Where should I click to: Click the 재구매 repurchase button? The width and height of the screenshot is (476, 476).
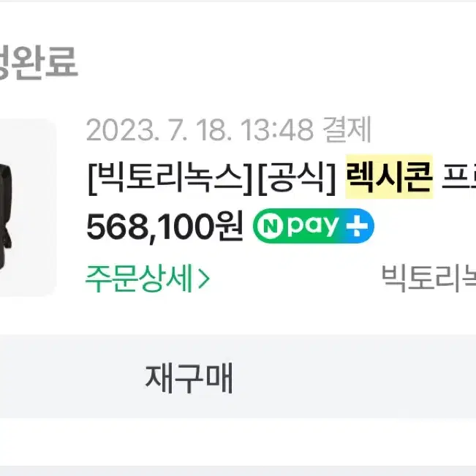(x=189, y=378)
